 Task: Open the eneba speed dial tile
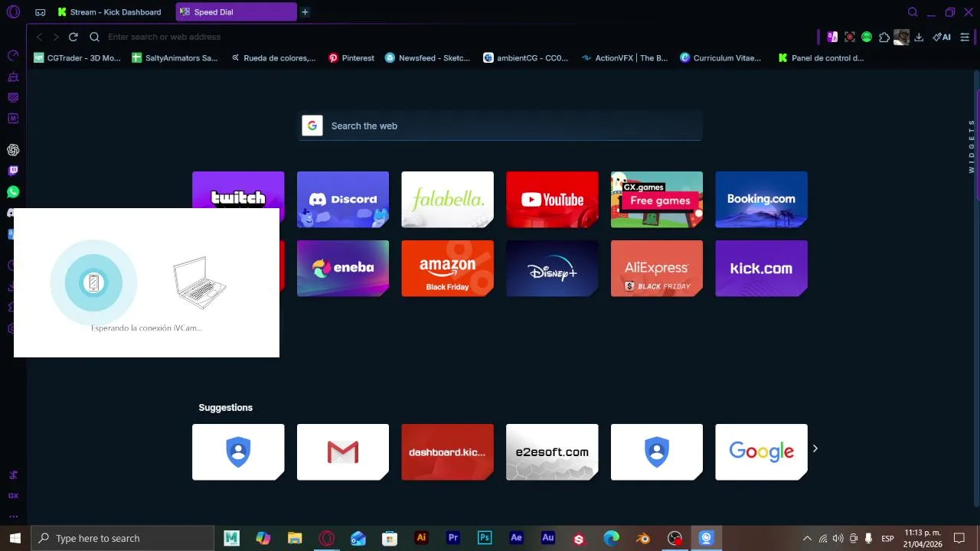tap(343, 268)
